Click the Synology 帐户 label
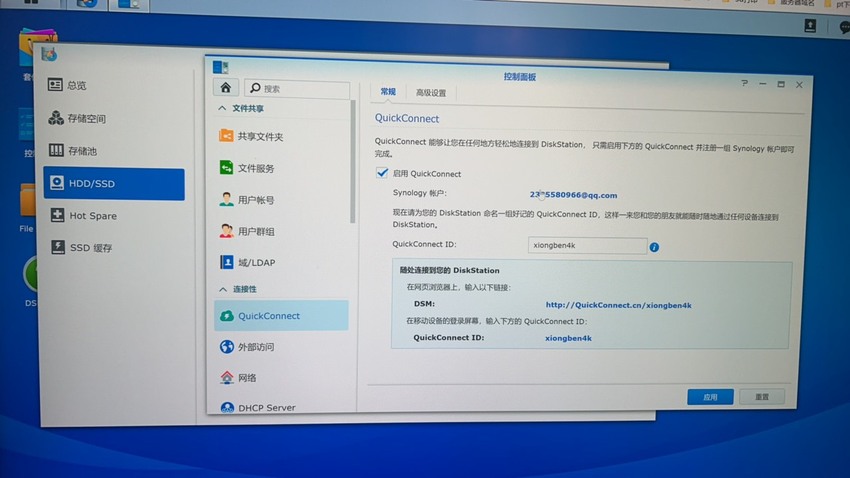Viewport: 850px width, 478px height. 420,193
